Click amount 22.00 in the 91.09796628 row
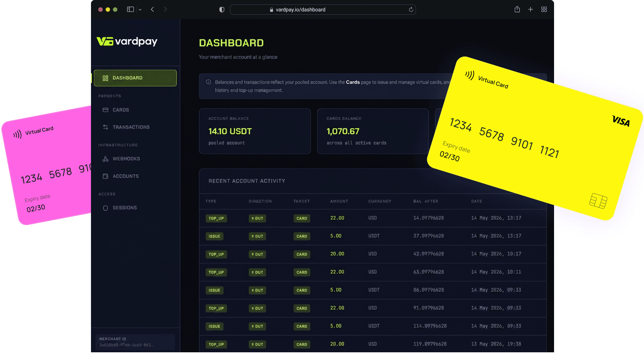644x354 pixels. 337,308
